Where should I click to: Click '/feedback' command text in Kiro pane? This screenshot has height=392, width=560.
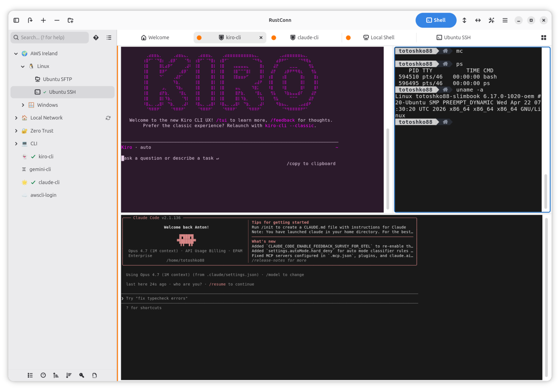tap(283, 120)
